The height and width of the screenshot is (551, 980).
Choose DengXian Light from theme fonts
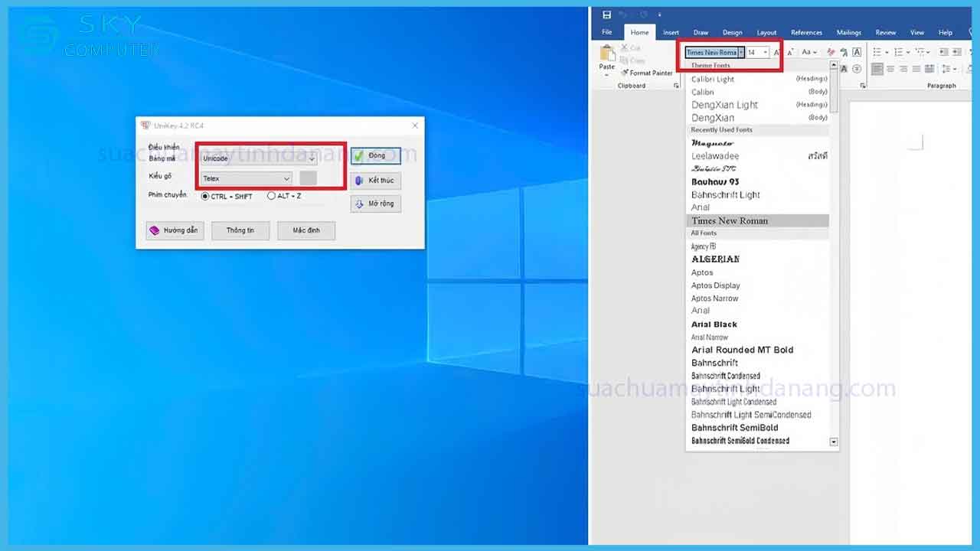pos(758,105)
